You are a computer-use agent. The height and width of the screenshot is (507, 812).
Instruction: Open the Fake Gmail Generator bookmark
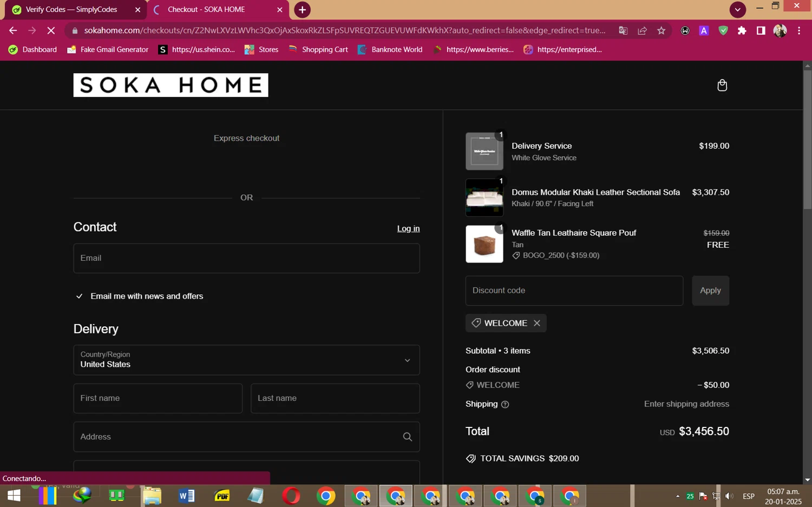point(108,49)
